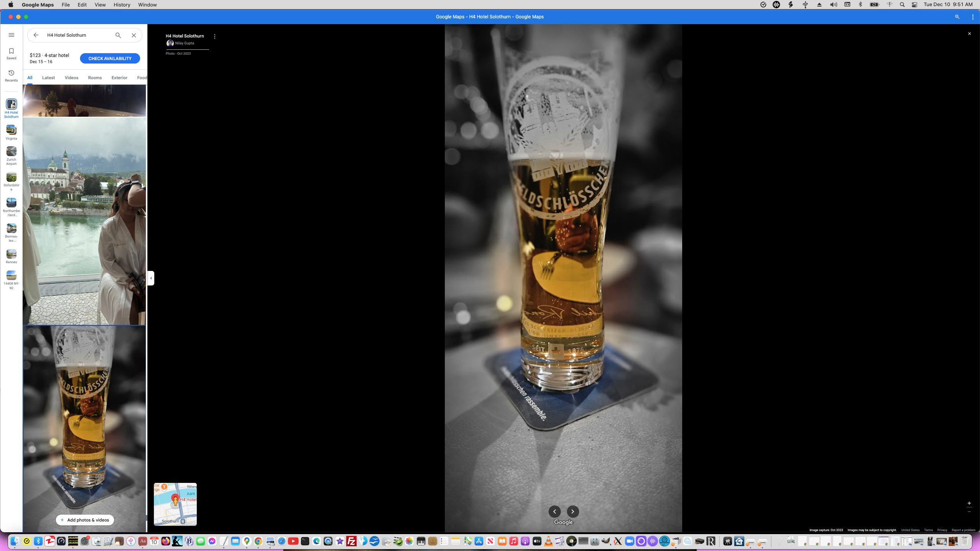Click Add photos & videos
The image size is (980, 551).
point(85,520)
